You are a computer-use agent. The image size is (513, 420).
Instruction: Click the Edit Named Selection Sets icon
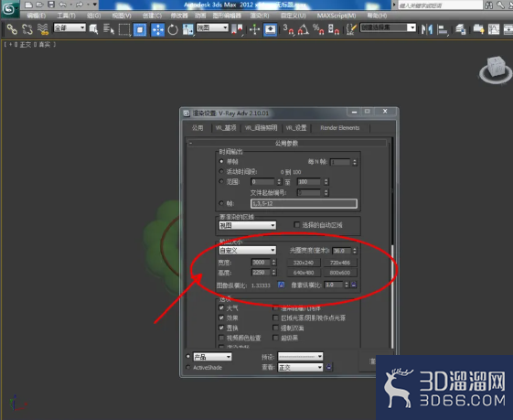[351, 30]
